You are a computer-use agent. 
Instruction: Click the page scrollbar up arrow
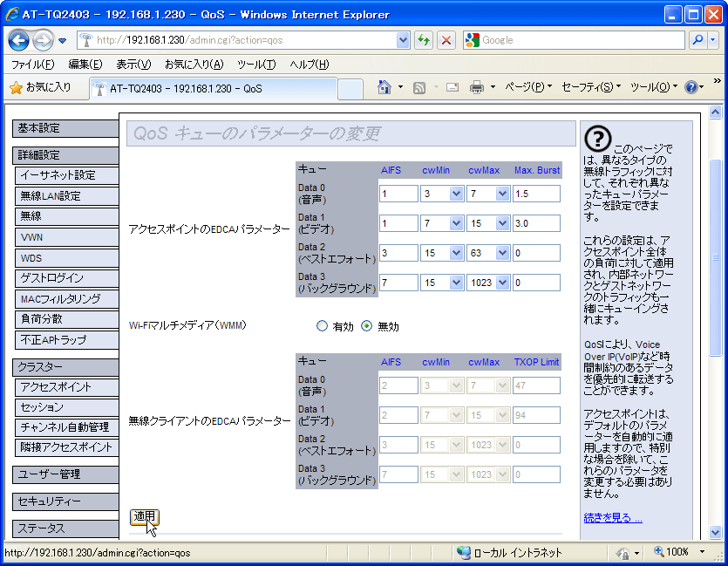[x=715, y=112]
